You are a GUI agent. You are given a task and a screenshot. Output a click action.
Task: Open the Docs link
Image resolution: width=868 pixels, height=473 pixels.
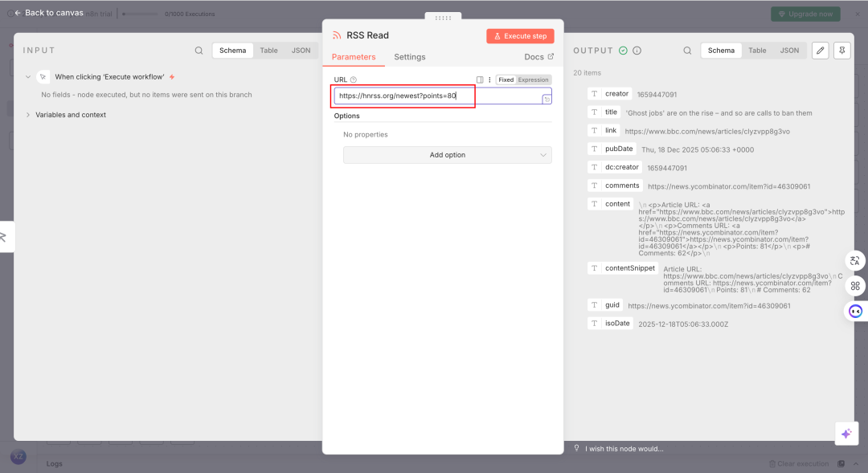pos(538,57)
